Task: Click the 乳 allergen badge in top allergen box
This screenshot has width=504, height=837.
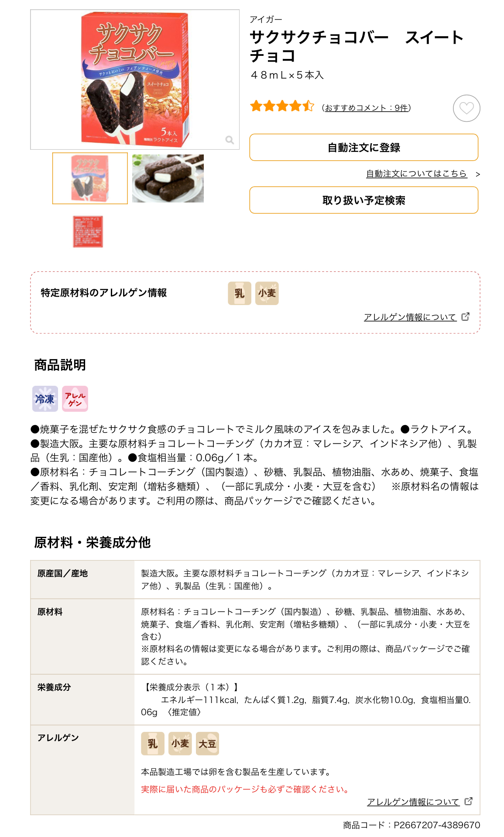Action: (x=240, y=293)
